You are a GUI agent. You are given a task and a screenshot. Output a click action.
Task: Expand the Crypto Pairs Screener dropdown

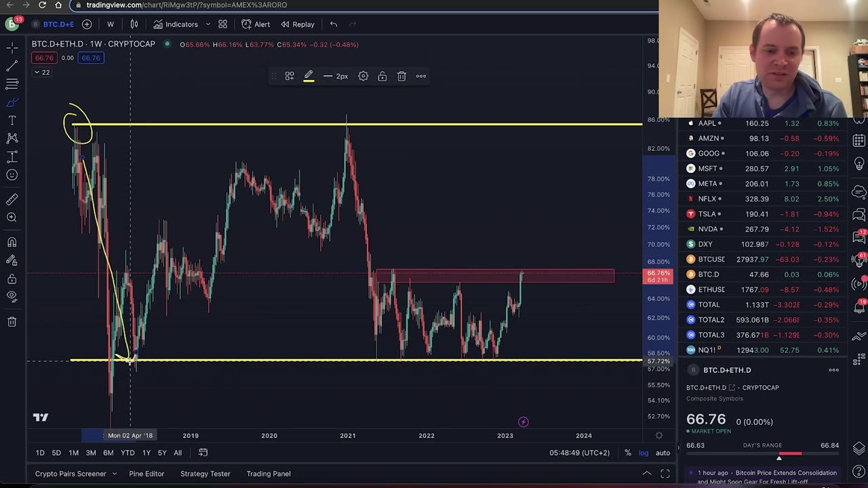tap(114, 474)
